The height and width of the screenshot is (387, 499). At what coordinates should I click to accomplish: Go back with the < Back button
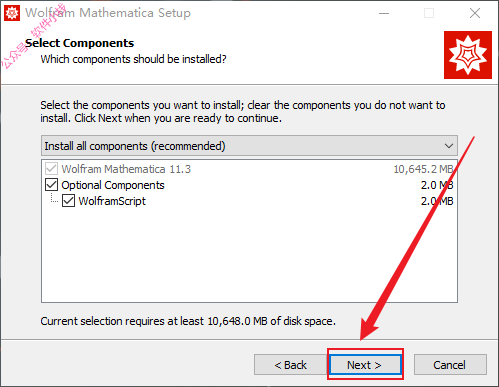coord(290,365)
